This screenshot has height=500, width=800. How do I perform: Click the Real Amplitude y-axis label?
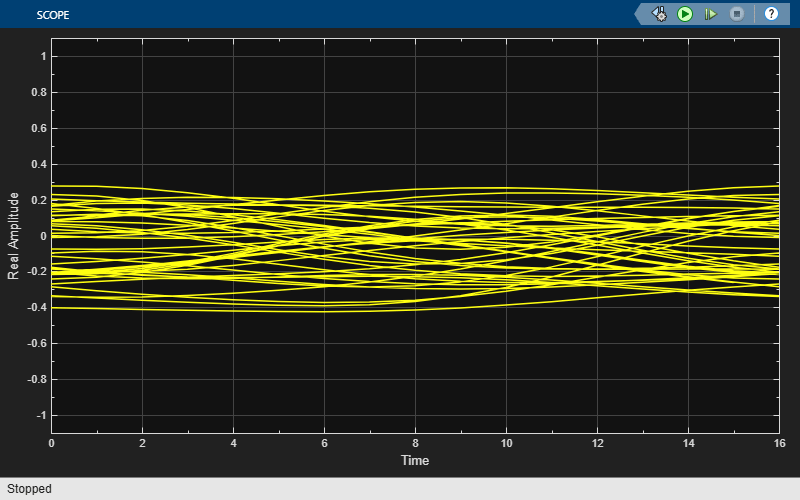[14, 236]
